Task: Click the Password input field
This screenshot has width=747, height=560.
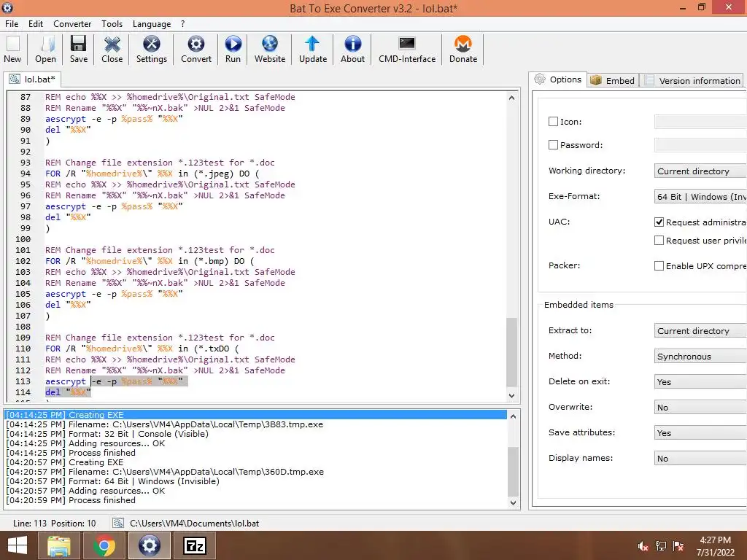Action: [x=700, y=145]
